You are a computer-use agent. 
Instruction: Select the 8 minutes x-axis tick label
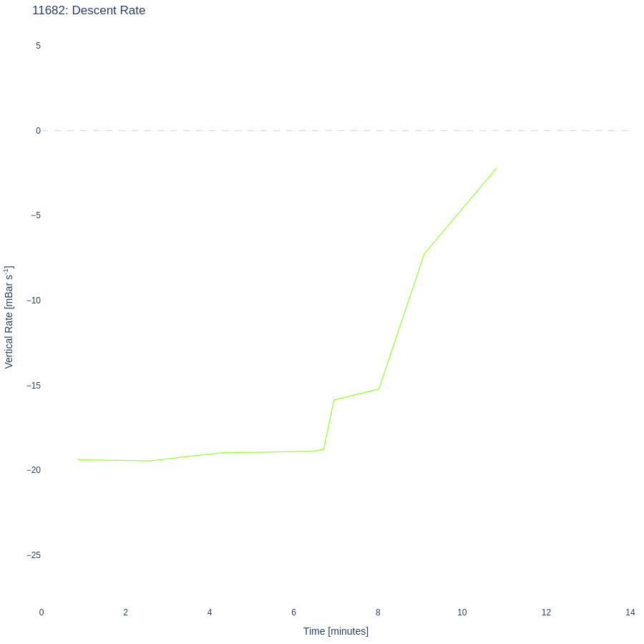point(378,613)
